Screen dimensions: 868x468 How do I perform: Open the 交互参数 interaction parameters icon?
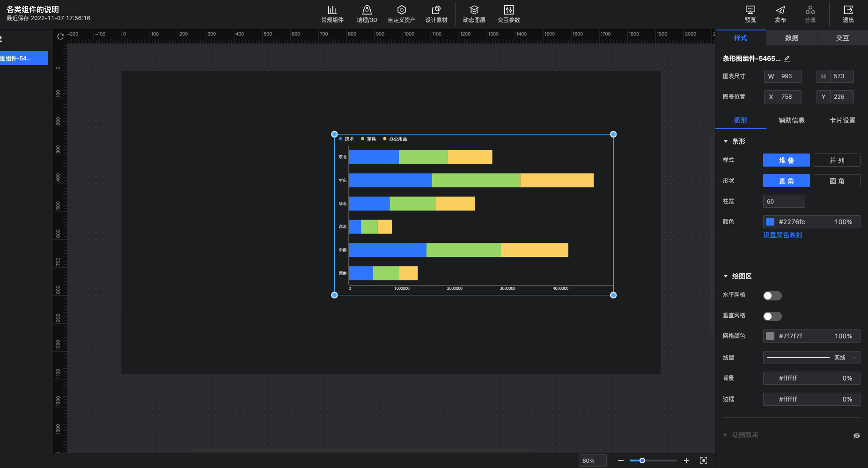pyautogui.click(x=509, y=10)
